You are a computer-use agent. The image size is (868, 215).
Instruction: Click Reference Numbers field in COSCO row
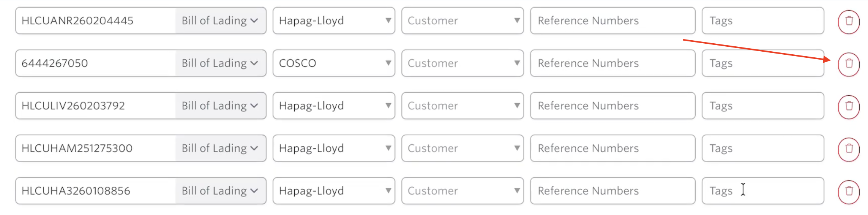[x=612, y=63]
